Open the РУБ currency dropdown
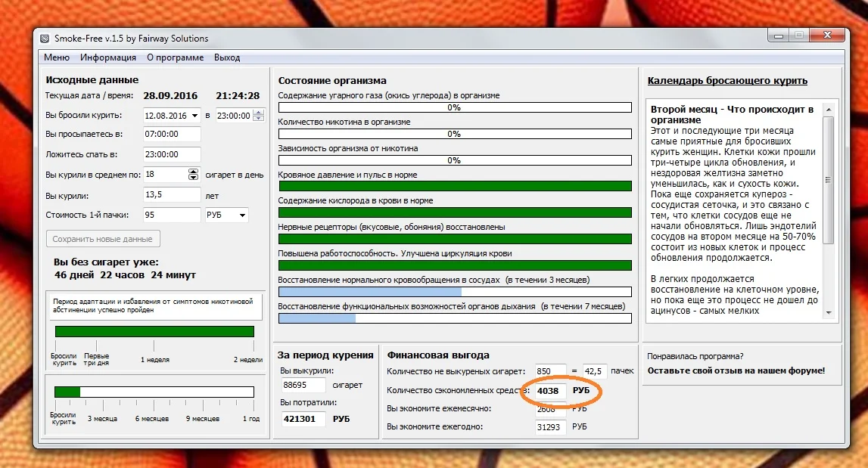Viewport: 868px width, 468px height. [226, 214]
